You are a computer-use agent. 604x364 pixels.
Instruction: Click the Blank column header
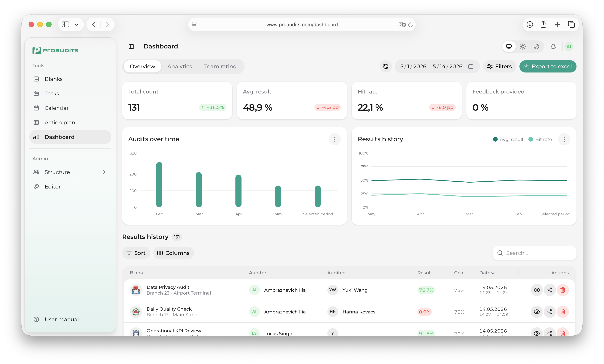pyautogui.click(x=136, y=273)
